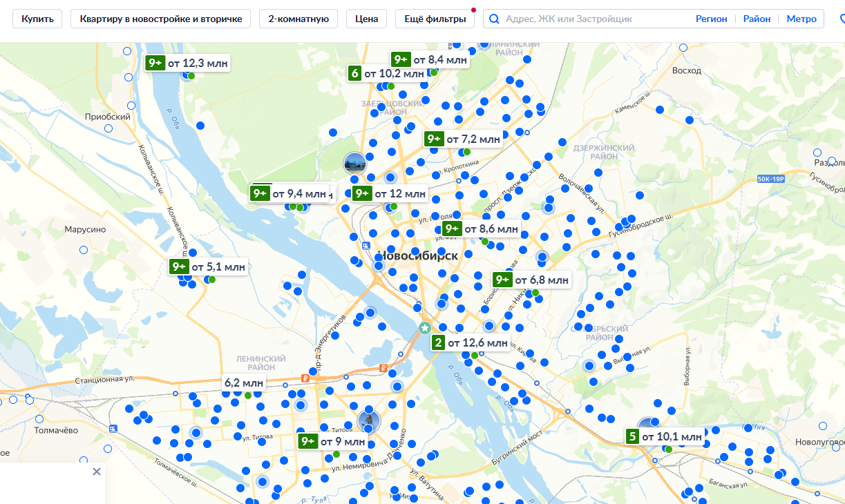Click the '6 от 10,2 млн' marker
The height and width of the screenshot is (504, 845).
click(387, 73)
